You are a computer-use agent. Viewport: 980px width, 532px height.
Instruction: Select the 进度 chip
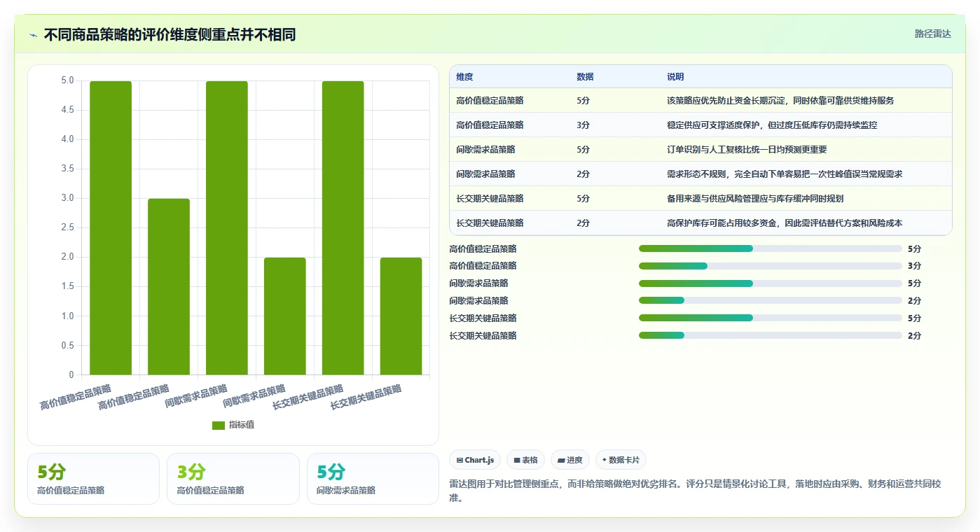pos(570,460)
